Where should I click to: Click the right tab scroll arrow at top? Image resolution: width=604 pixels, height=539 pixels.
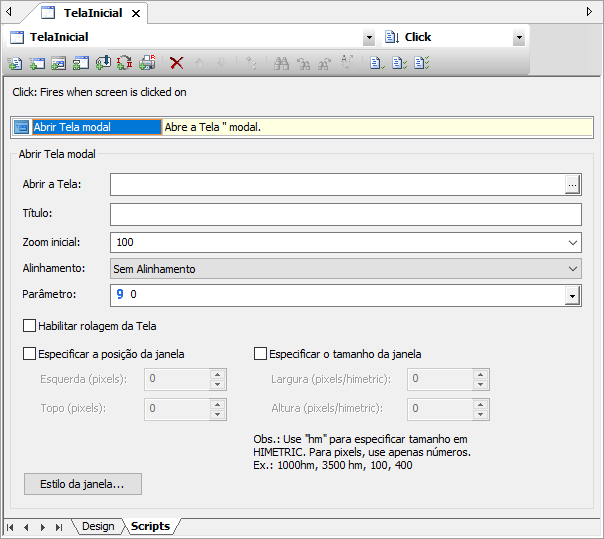tap(589, 12)
